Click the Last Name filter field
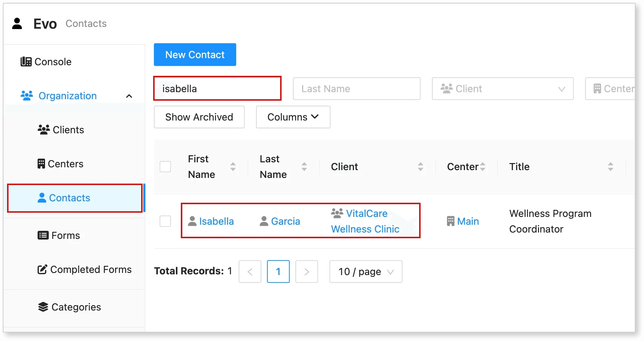The width and height of the screenshot is (644, 341). [x=357, y=89]
